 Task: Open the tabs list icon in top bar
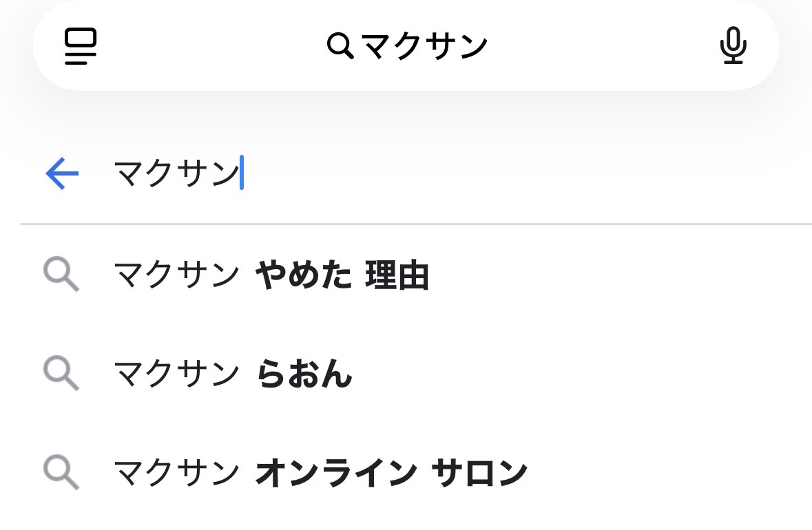pyautogui.click(x=81, y=46)
